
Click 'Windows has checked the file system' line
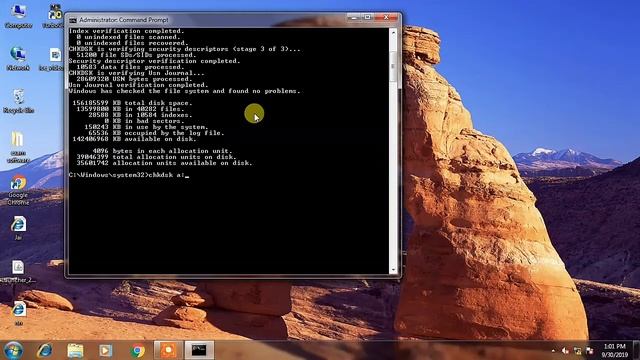pos(184,91)
